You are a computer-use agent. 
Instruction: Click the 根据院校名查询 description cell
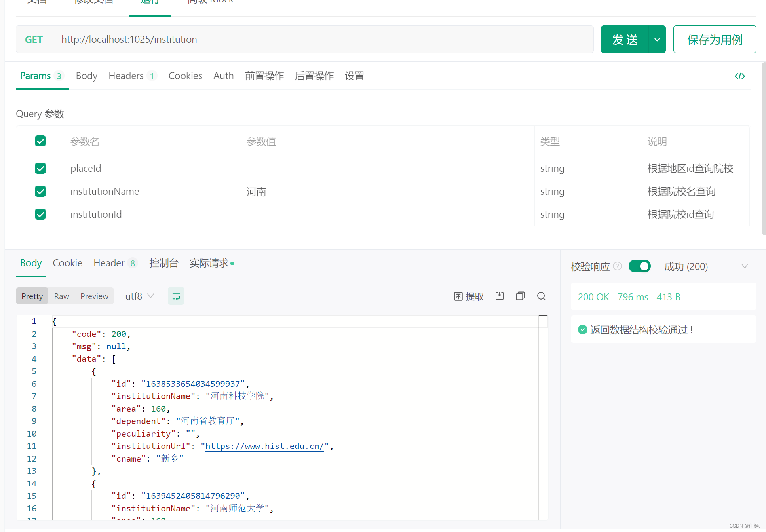pyautogui.click(x=696, y=192)
